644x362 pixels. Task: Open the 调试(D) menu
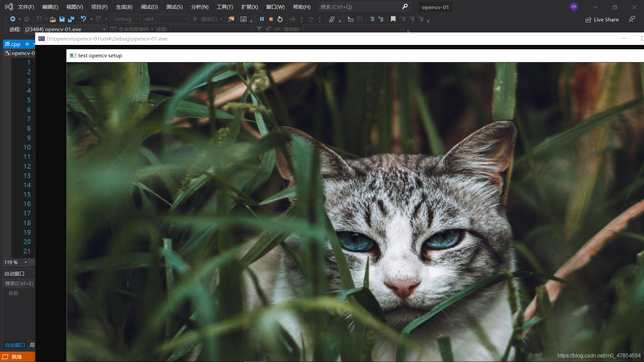pos(149,7)
